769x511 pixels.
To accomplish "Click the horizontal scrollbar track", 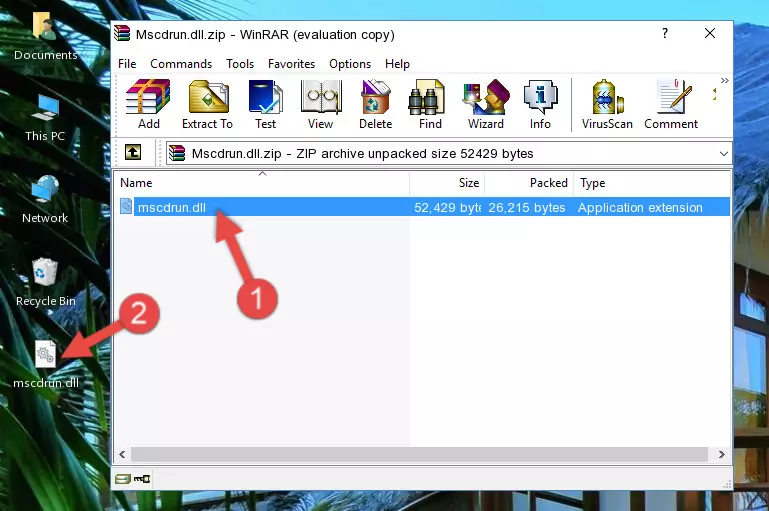I will [420, 455].
